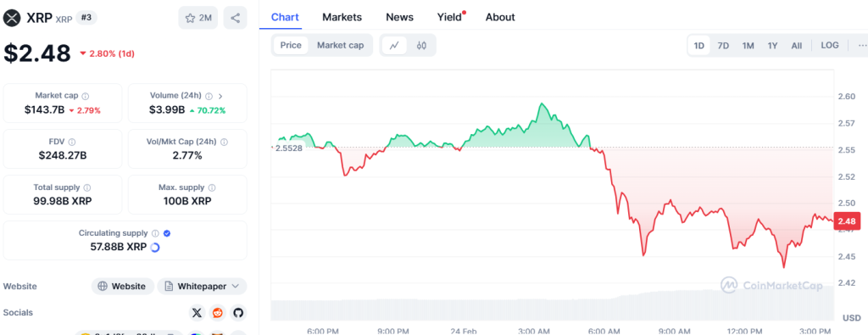Enable the LOG scale option
Viewport: 868px width, 335px height.
829,46
